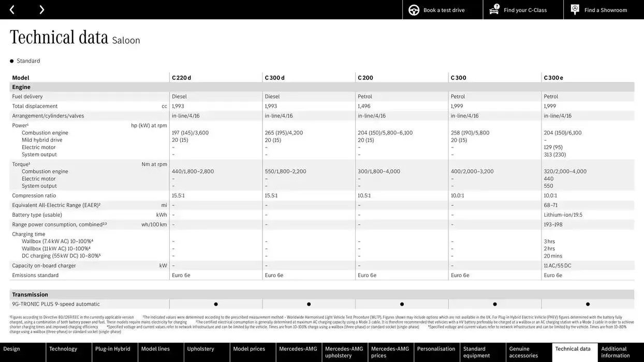Toggle the standard indicator under C300
This screenshot has width=644, height=362.
(494, 304)
